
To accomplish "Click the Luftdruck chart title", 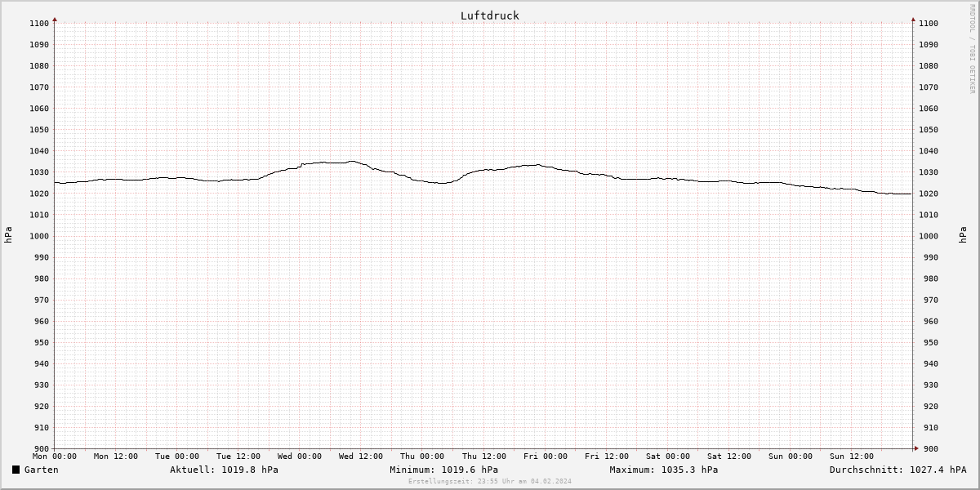I will 489,16.
